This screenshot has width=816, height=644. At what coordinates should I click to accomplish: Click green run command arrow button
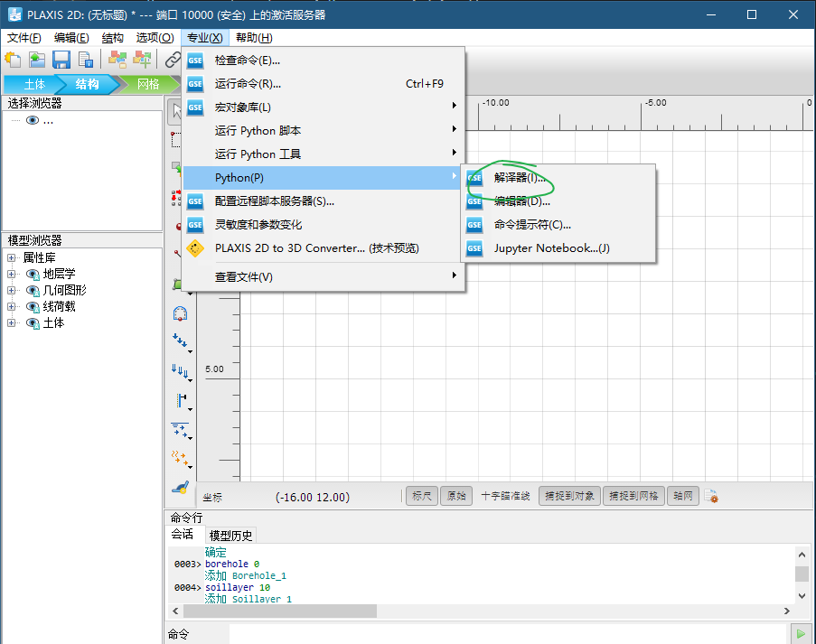pyautogui.click(x=801, y=633)
